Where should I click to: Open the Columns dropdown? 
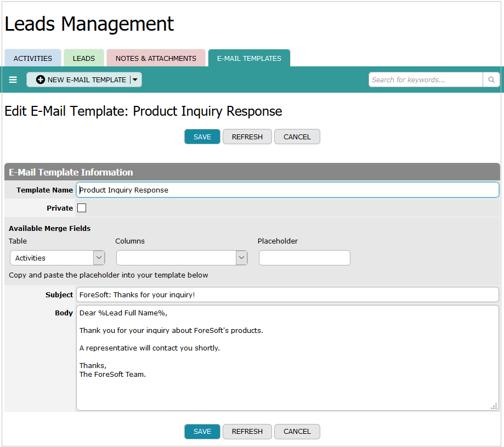click(x=182, y=258)
